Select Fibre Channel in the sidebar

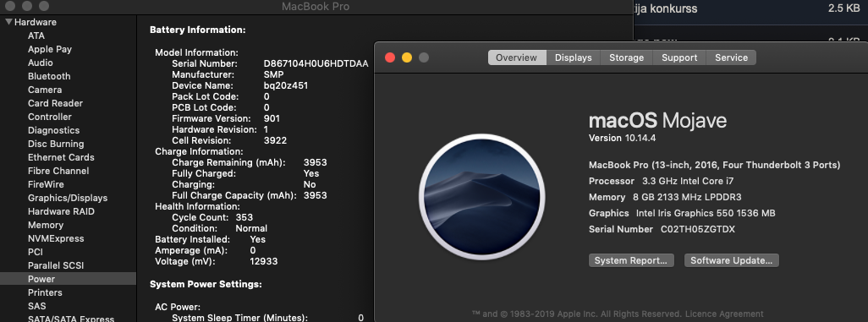coord(58,171)
